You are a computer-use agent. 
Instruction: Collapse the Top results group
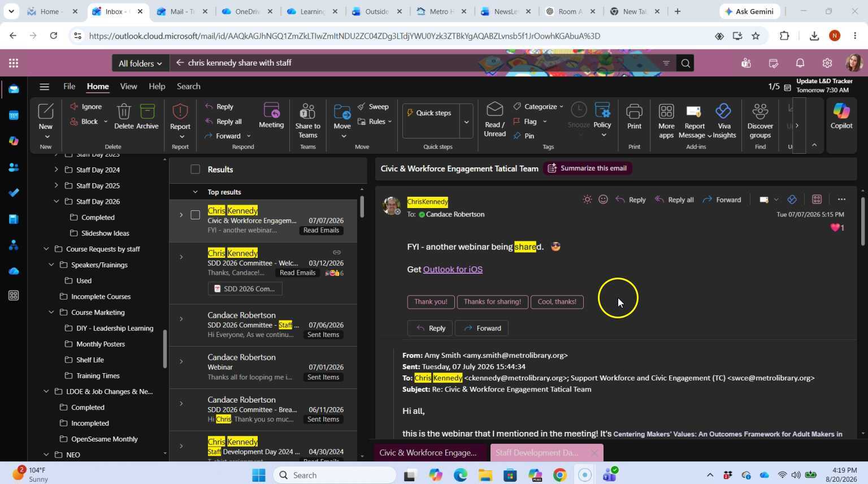[195, 192]
